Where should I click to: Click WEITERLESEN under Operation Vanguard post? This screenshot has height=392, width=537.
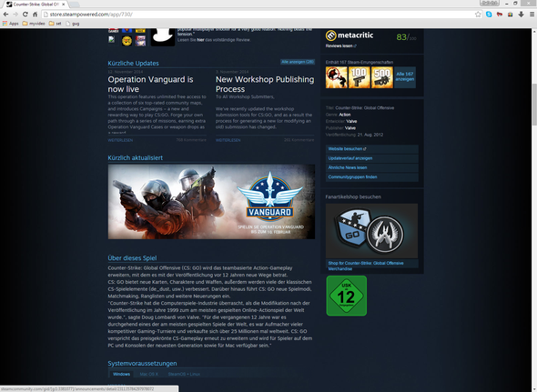click(120, 140)
